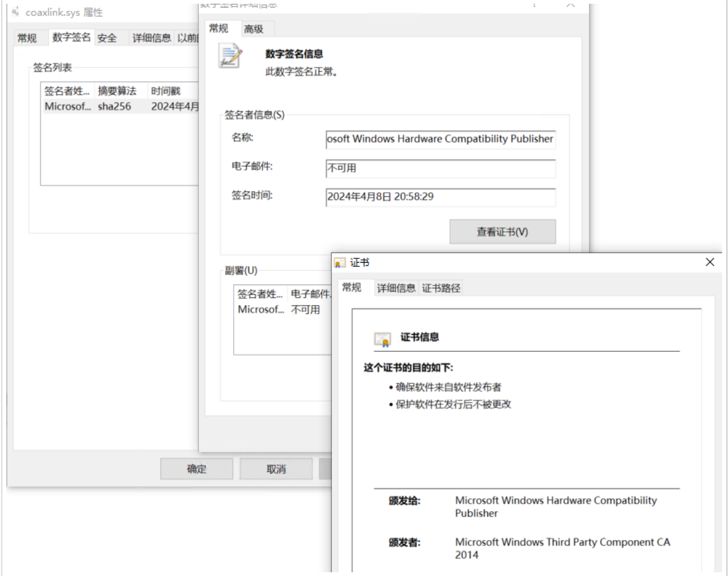Click 签名者姓... column header in signature list

pyautogui.click(x=67, y=91)
